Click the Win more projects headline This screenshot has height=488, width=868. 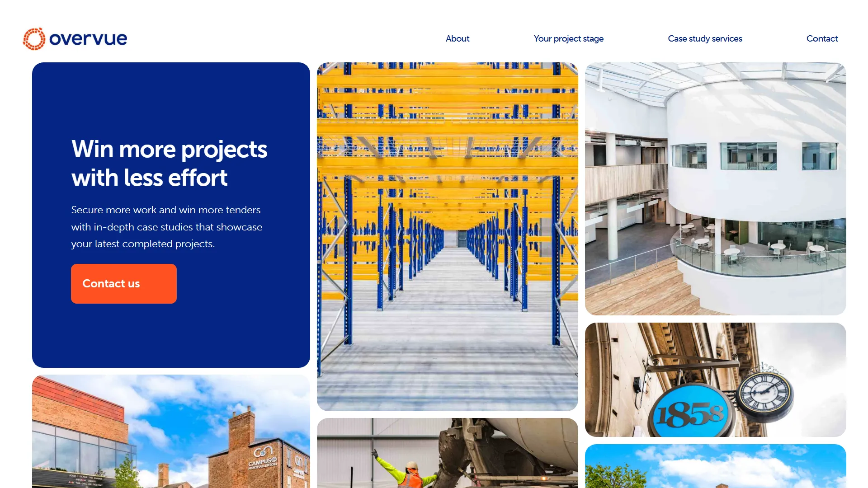click(x=169, y=163)
